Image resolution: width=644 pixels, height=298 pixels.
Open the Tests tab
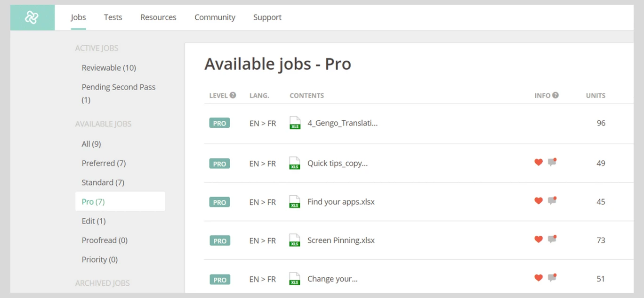113,17
